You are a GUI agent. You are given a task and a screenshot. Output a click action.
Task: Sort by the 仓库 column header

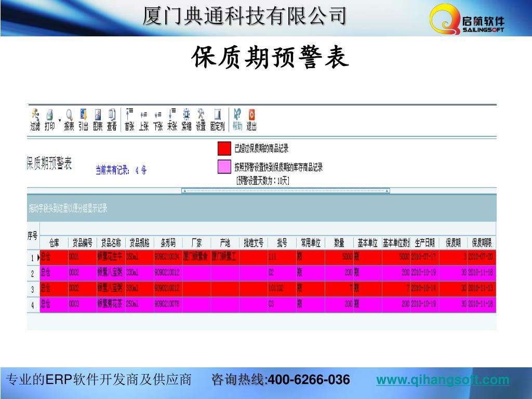(54, 243)
